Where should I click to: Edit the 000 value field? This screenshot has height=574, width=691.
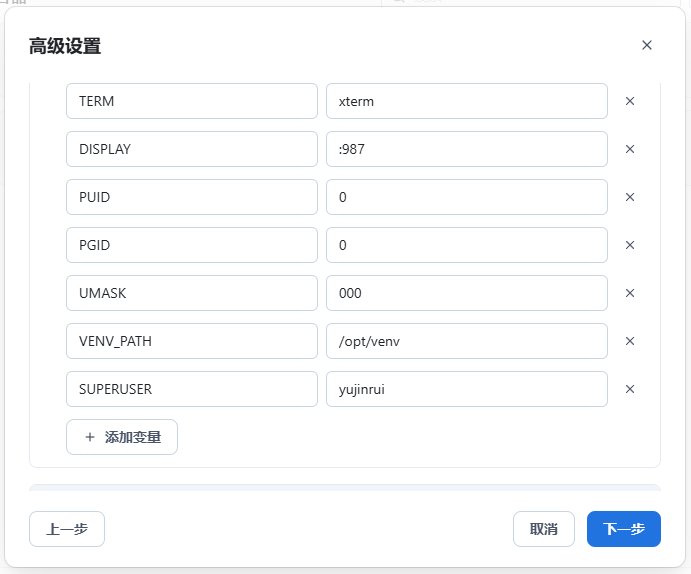click(x=466, y=293)
